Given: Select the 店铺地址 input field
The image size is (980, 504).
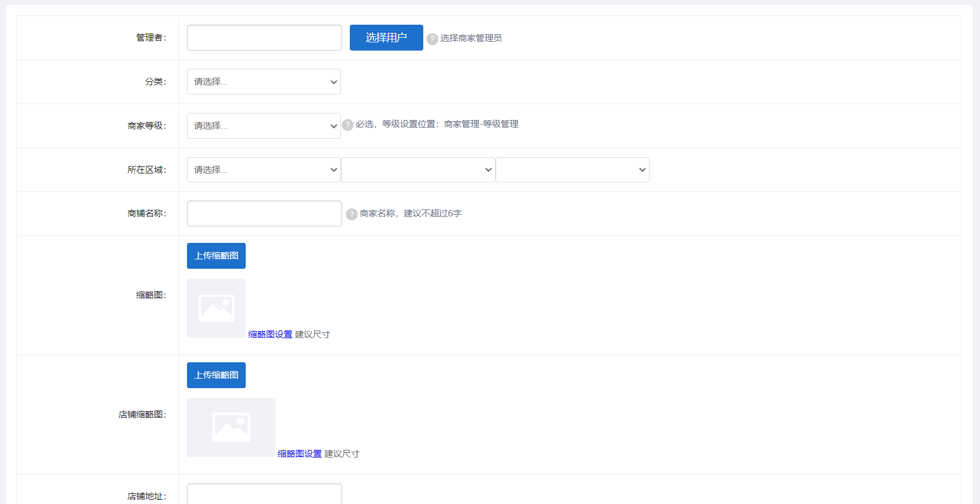Looking at the screenshot, I should click(265, 494).
